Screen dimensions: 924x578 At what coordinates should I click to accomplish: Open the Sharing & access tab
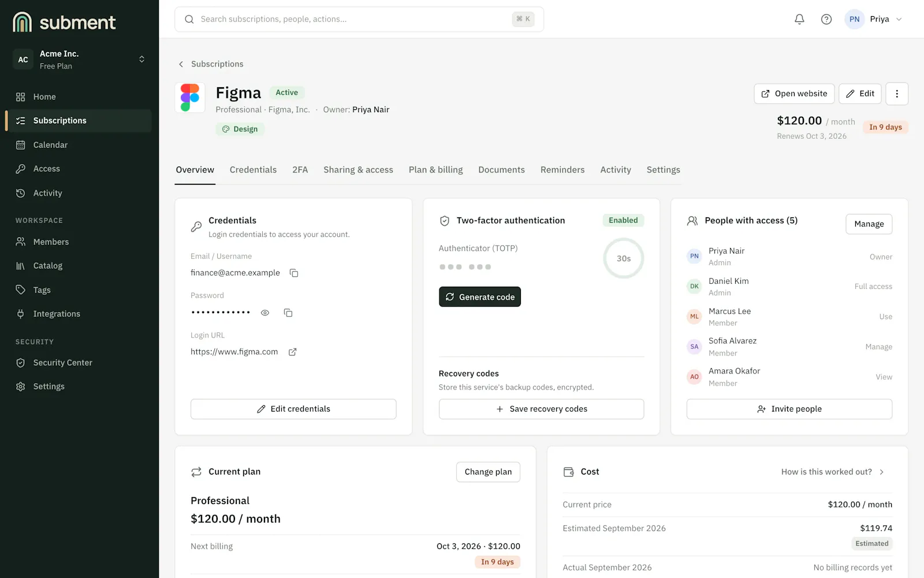click(x=358, y=170)
